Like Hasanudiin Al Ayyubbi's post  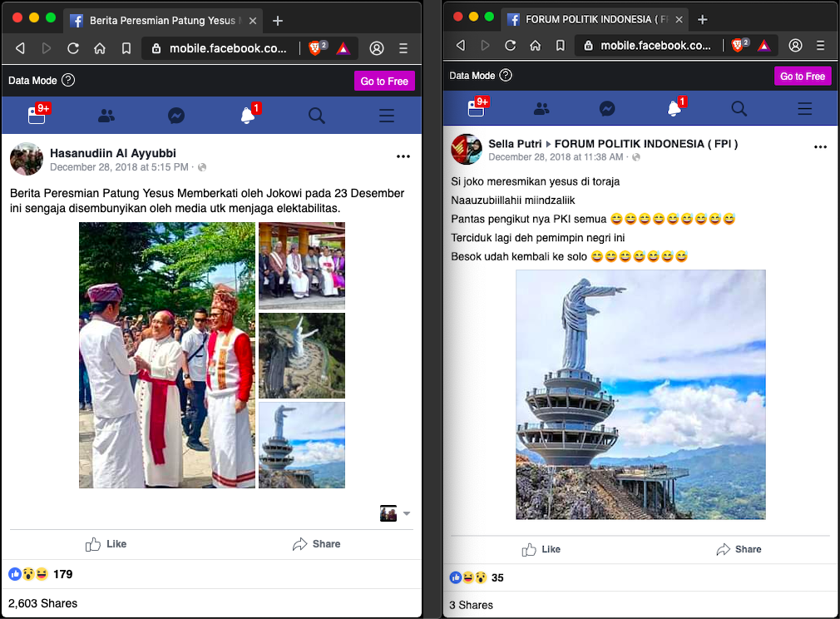click(106, 544)
